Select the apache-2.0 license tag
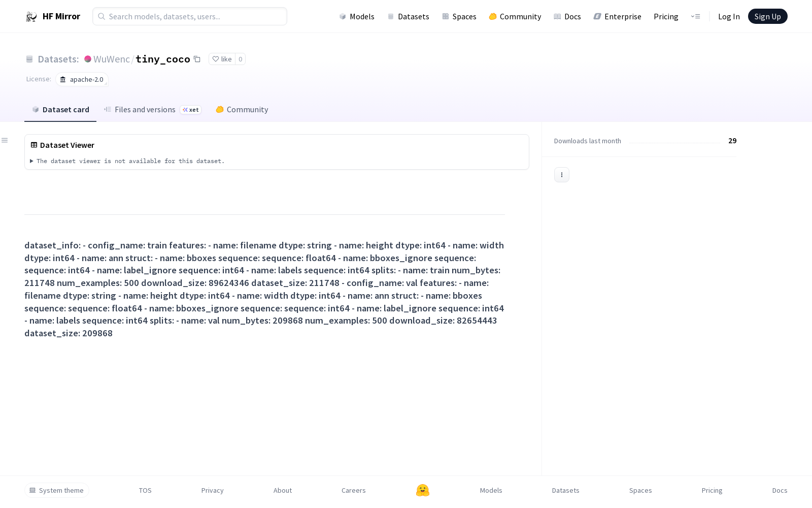Viewport: 812px width, 508px height. point(82,80)
